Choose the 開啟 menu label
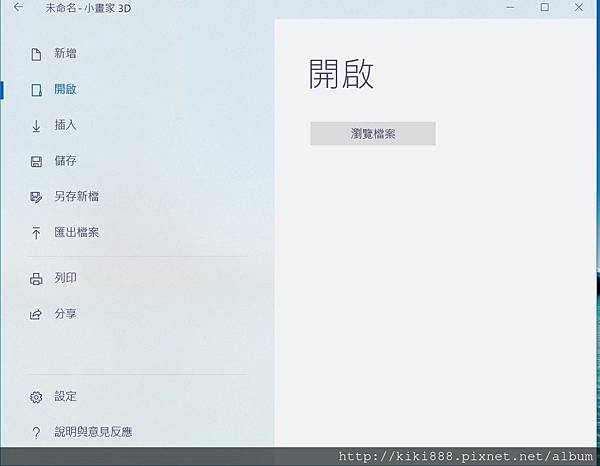The width and height of the screenshot is (600, 466). pyautogui.click(x=65, y=89)
